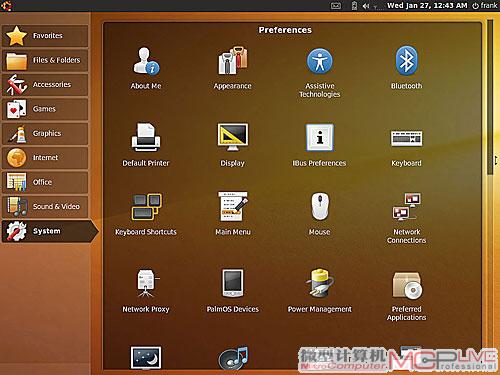
Task: Open Network Connections settings
Action: (x=406, y=218)
